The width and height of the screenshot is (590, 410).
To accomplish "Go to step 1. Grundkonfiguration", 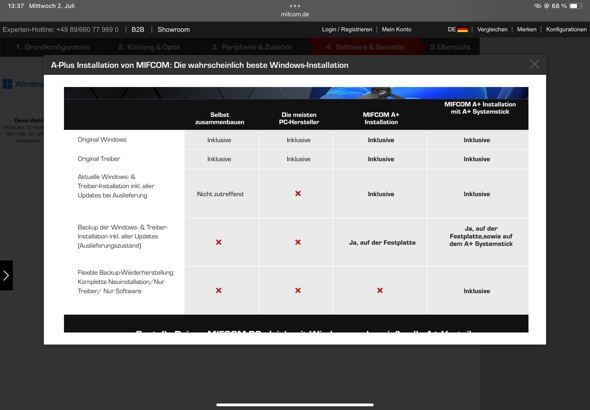I will click(53, 47).
